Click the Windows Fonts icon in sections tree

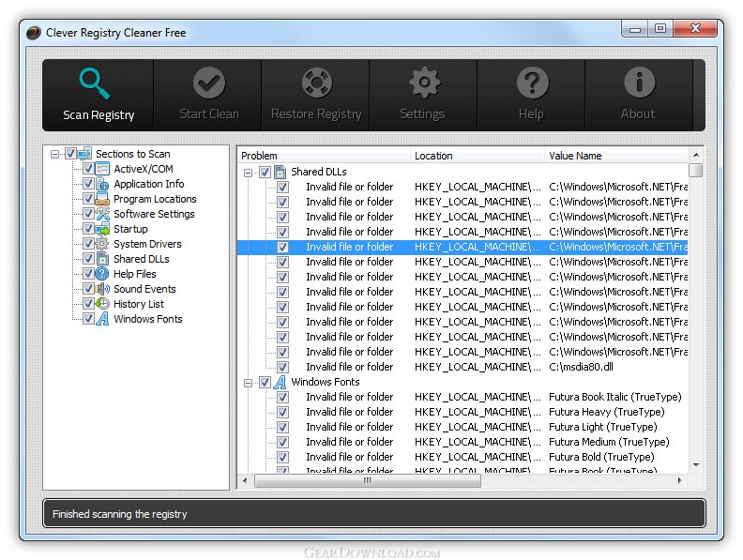pos(102,319)
